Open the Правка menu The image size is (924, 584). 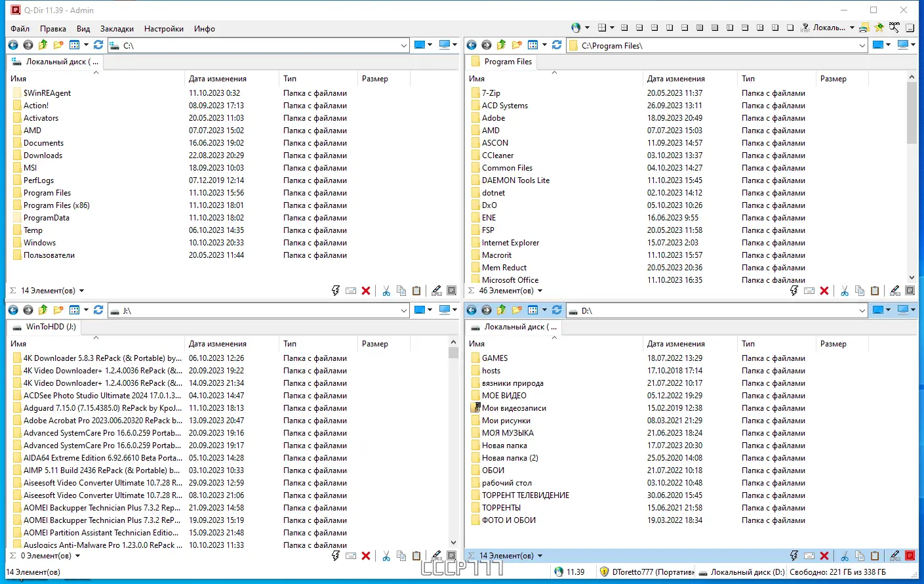(x=53, y=29)
